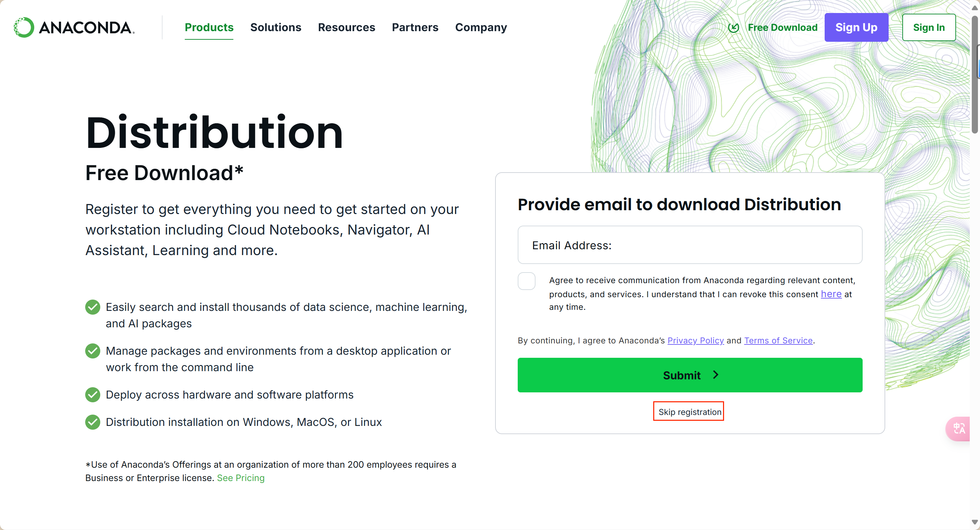Viewport: 980px width, 530px height.
Task: Click the Free Download arrow icon
Action: tap(734, 27)
